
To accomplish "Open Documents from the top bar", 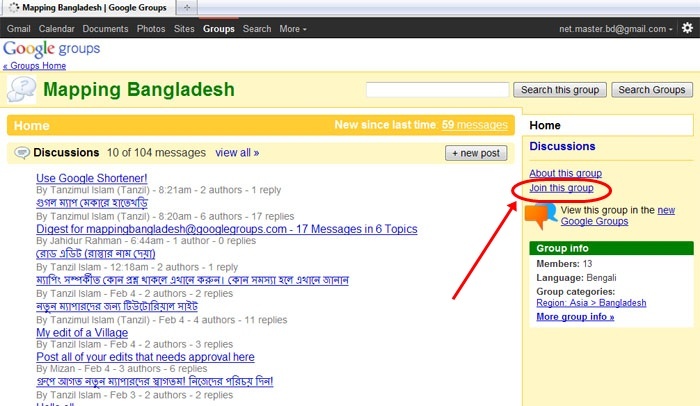I will tap(105, 29).
